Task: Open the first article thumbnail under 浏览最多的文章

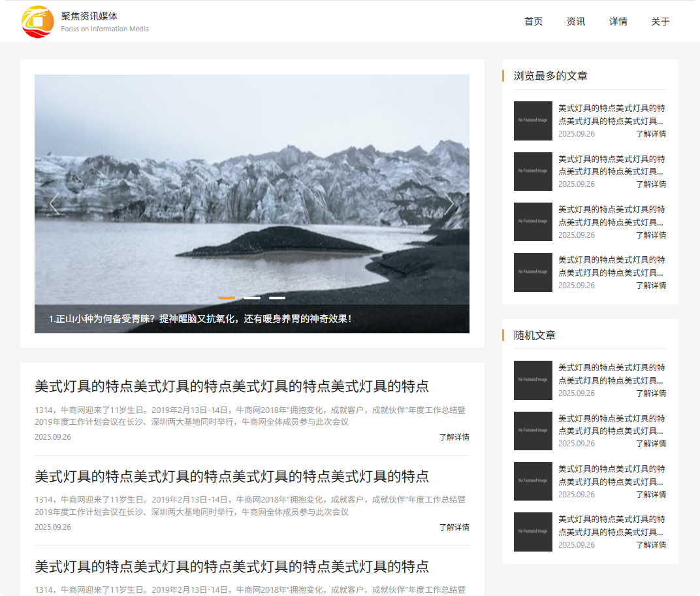Action: pyautogui.click(x=533, y=121)
